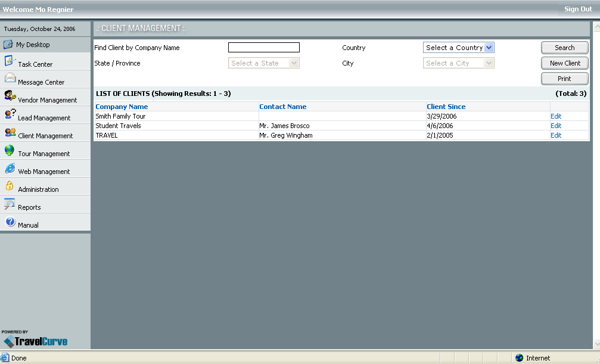
Task: Click the Done status bar text
Action: point(18,358)
